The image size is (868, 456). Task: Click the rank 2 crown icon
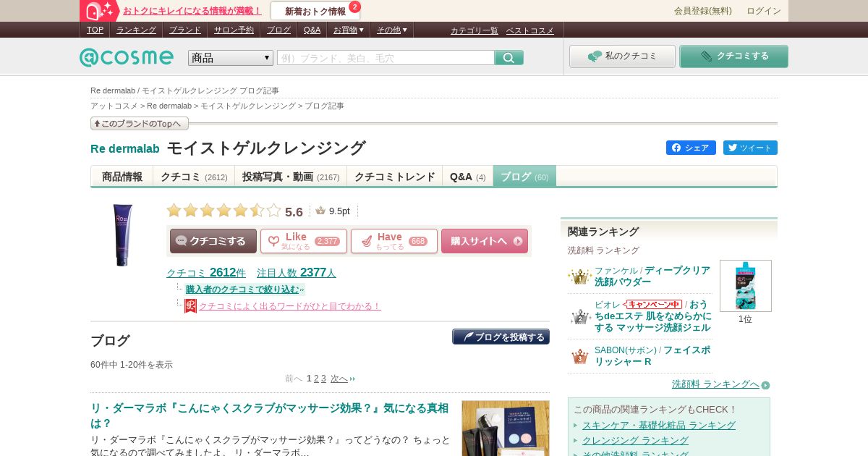point(580,316)
